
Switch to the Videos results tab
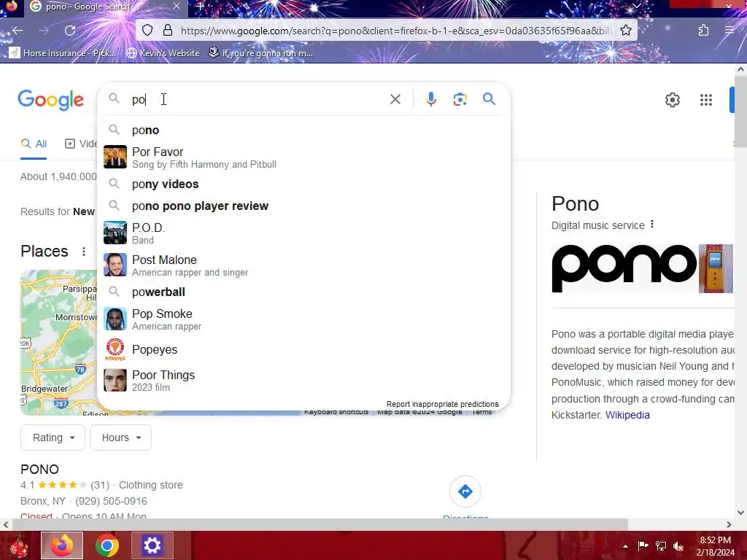[x=81, y=144]
